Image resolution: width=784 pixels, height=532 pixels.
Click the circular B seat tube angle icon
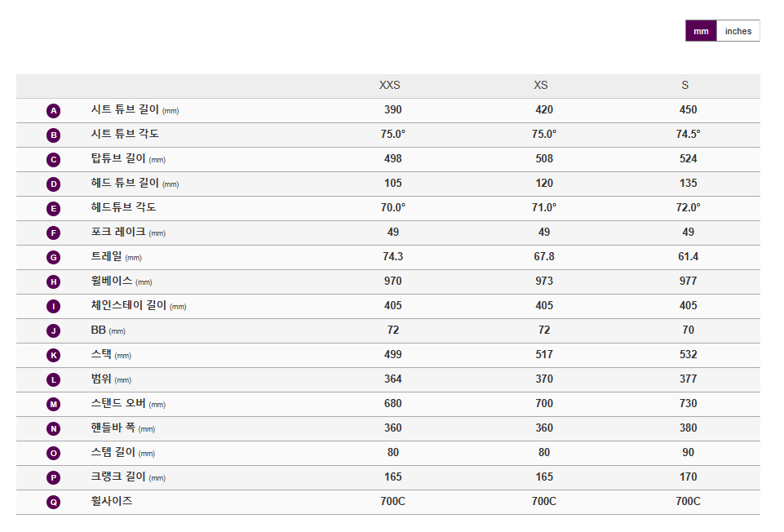pos(54,135)
